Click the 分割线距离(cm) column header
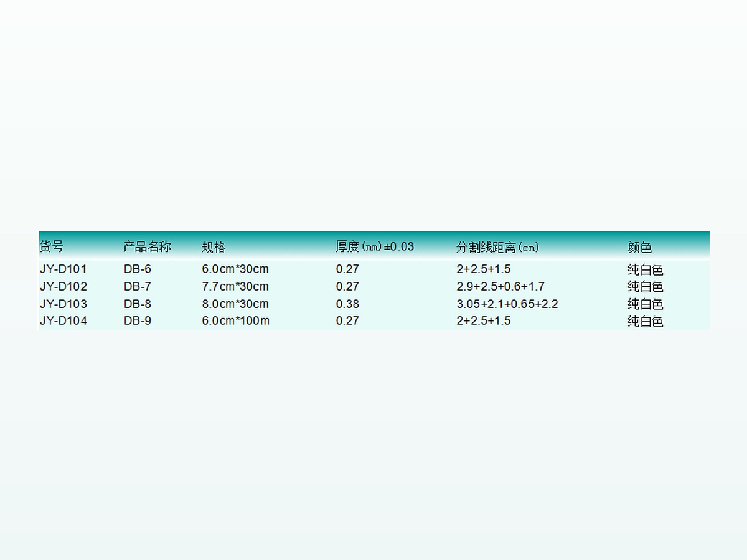Screen dimensions: 747x560 (498, 247)
